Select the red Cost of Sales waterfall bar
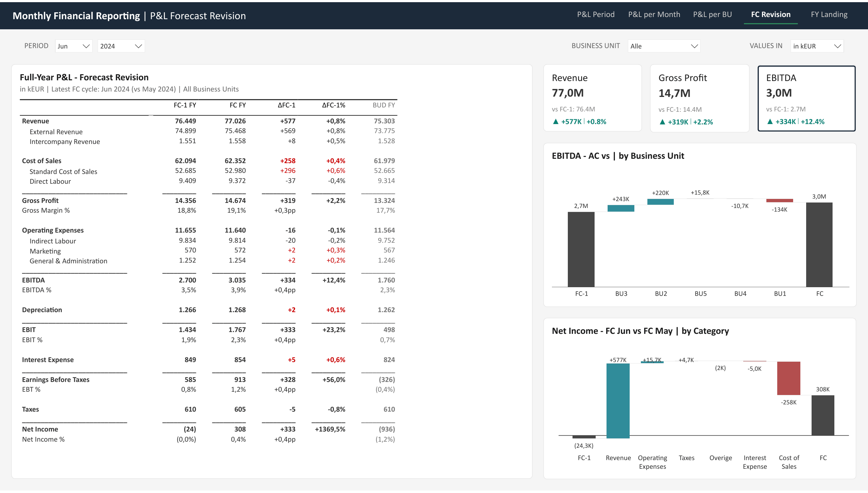 coord(789,378)
